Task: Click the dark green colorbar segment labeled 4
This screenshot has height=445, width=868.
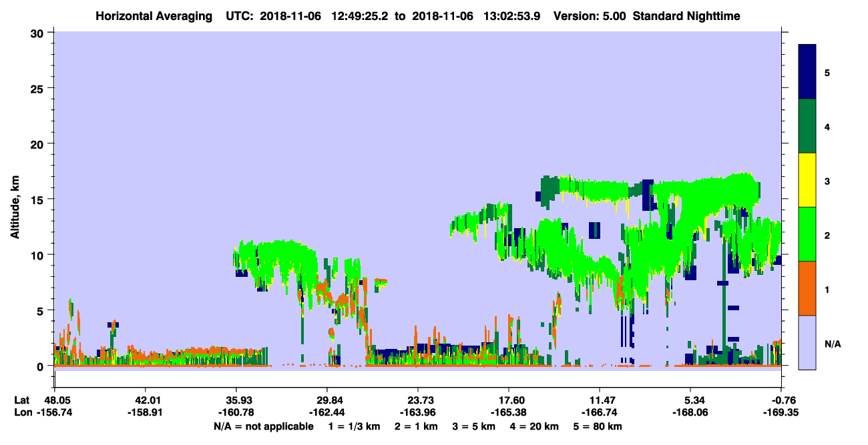Action: [x=807, y=126]
